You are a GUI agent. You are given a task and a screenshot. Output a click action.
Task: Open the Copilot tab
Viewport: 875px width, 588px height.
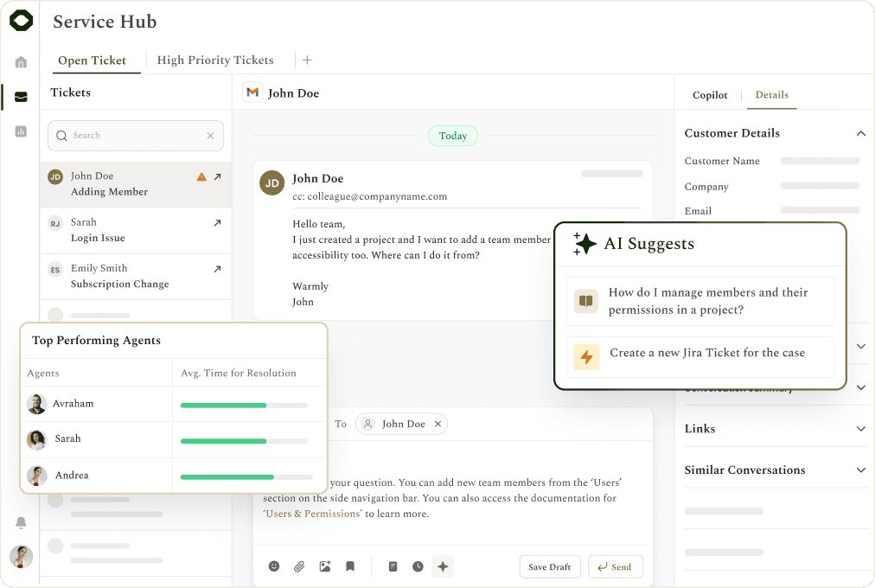[x=710, y=95]
